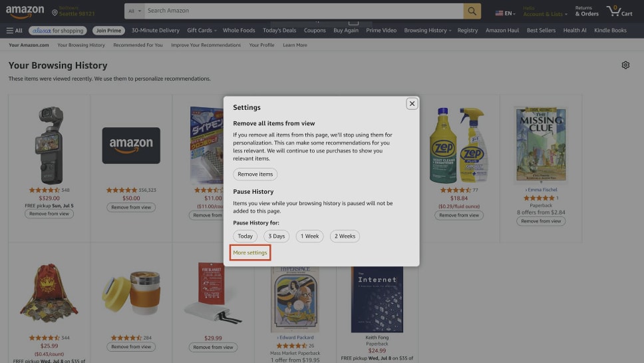Click Alexa for shopping pill
644x363 pixels.
pyautogui.click(x=58, y=31)
